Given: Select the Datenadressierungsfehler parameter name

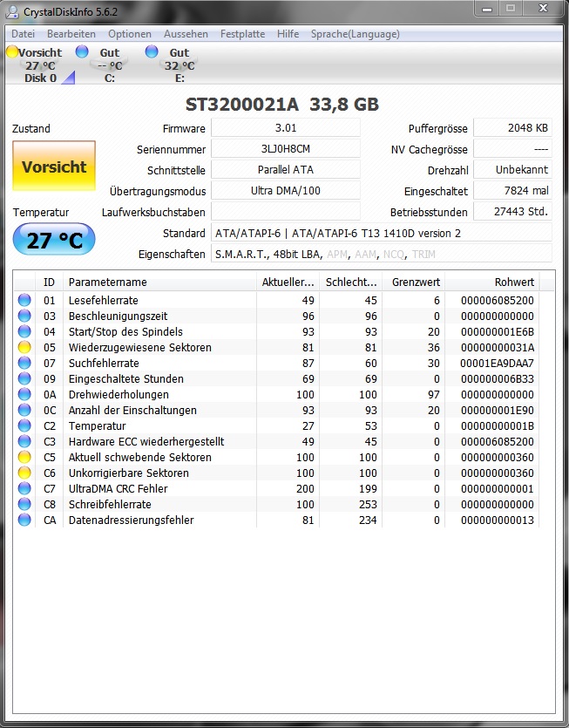Looking at the screenshot, I should [131, 520].
